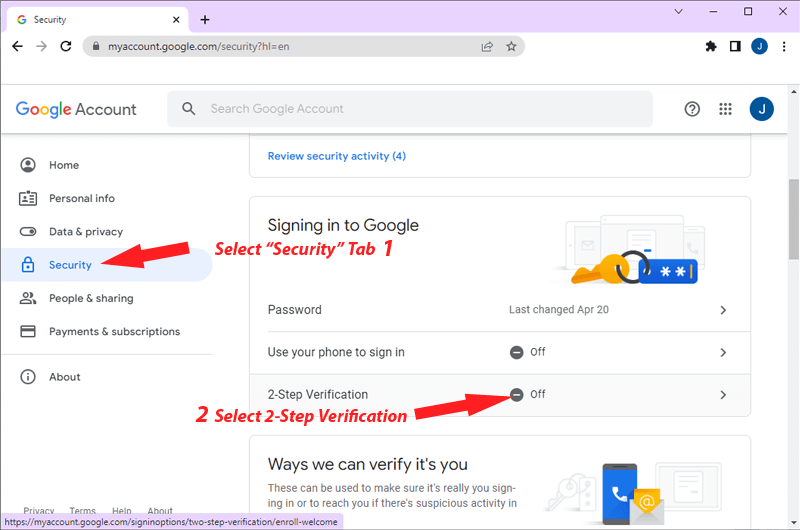The width and height of the screenshot is (800, 530).
Task: Click the Google Account profile avatar
Action: [762, 109]
